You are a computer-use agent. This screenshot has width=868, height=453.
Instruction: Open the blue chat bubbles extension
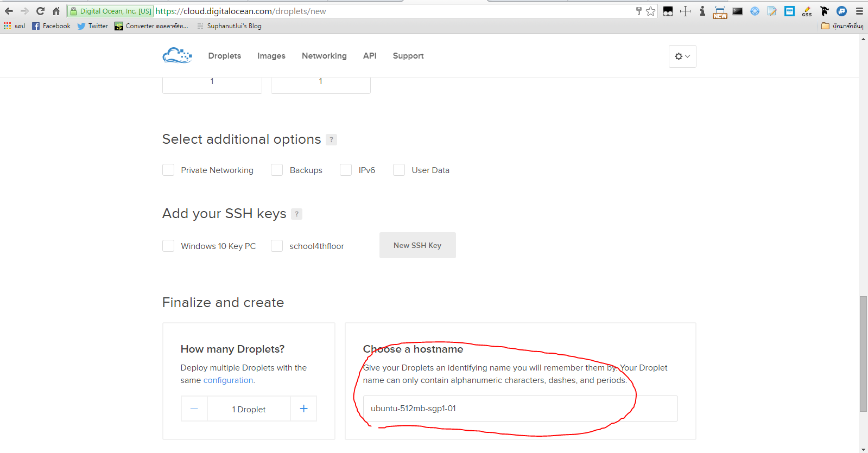(841, 11)
